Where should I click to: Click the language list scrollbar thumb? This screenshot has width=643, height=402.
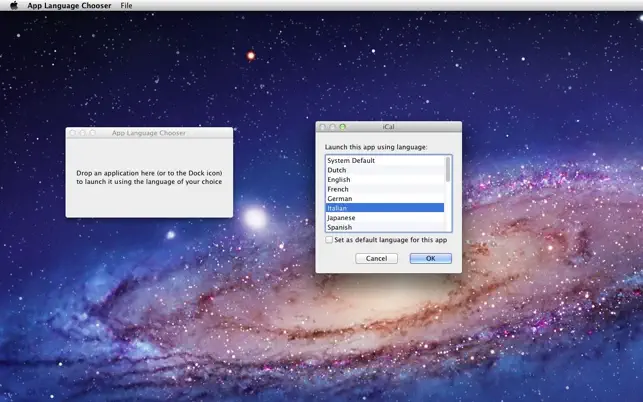click(448, 169)
